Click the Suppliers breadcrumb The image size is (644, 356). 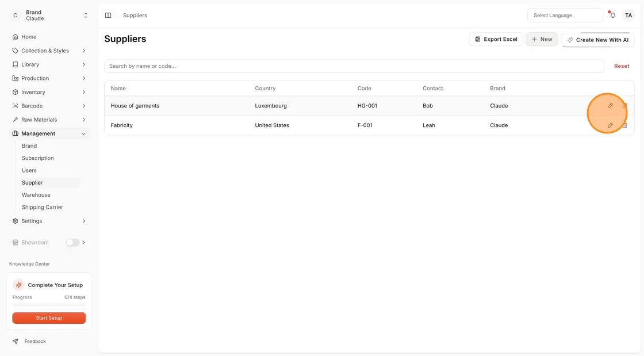tap(135, 15)
